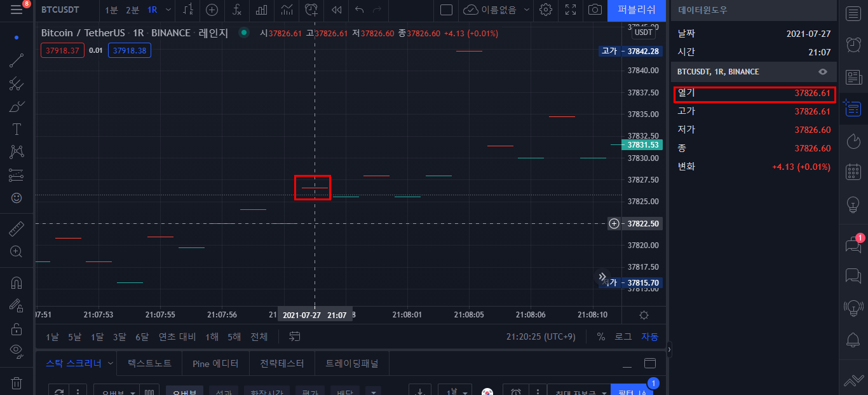Toggle eye on BTCUSDT, 1R, BINANCE data row

pyautogui.click(x=823, y=72)
